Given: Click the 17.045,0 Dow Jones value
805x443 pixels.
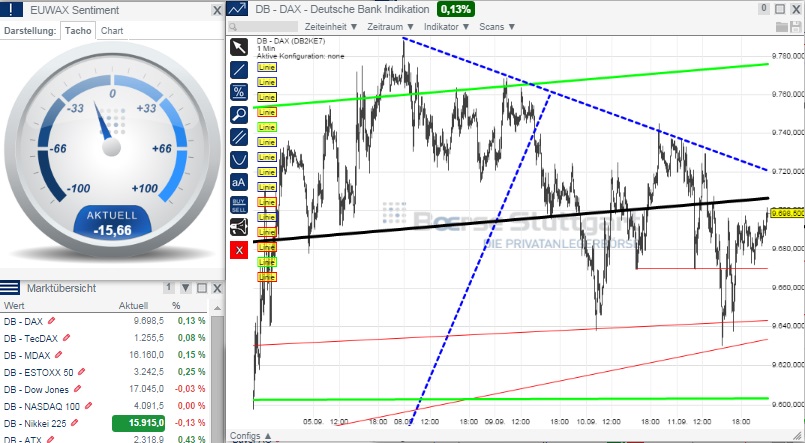Looking at the screenshot, I should pos(146,389).
